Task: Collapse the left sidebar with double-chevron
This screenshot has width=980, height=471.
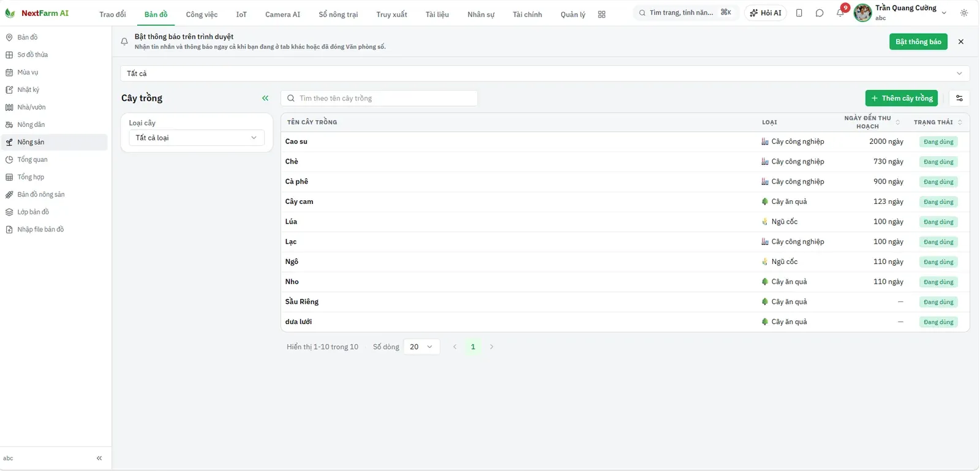Action: [x=99, y=458]
